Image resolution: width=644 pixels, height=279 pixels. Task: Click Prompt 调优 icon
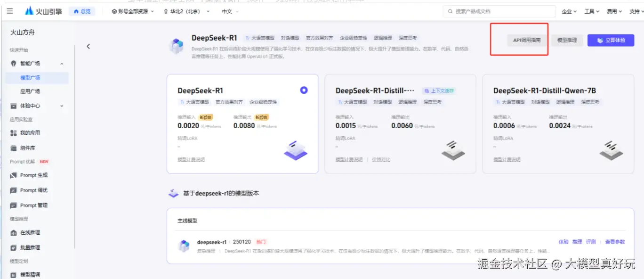tap(13, 190)
